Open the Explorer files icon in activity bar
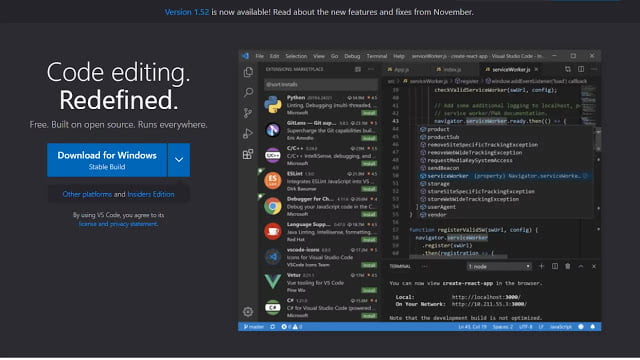The height and width of the screenshot is (360, 640). (x=248, y=72)
